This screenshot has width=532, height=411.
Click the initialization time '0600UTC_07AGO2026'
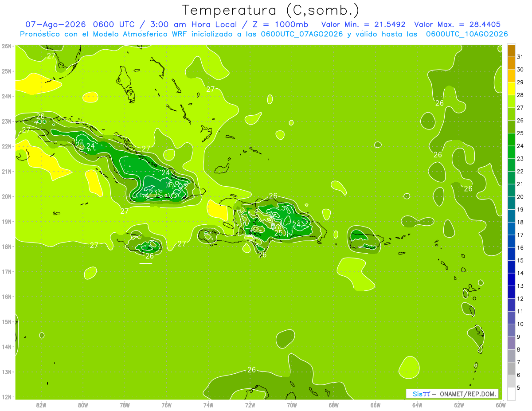click(302, 34)
